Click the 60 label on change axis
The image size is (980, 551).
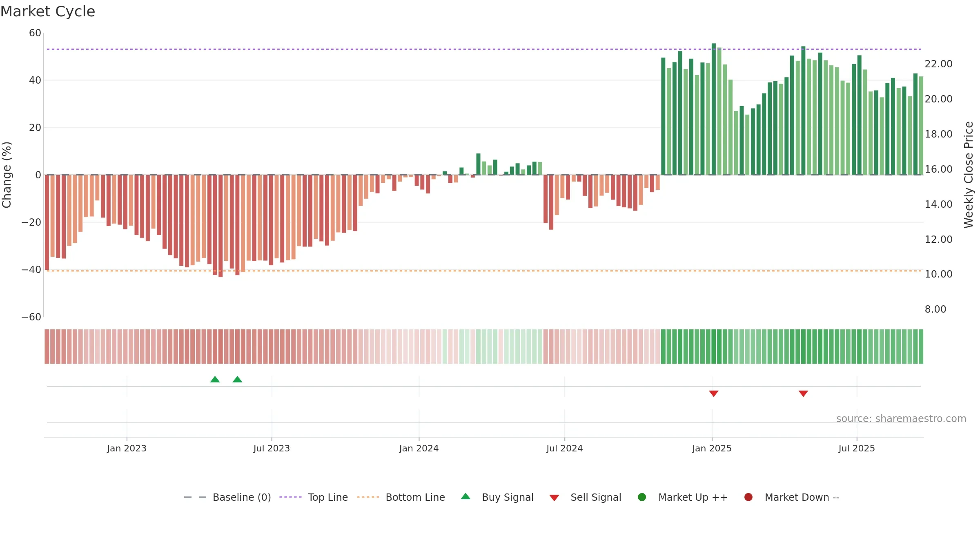click(35, 33)
